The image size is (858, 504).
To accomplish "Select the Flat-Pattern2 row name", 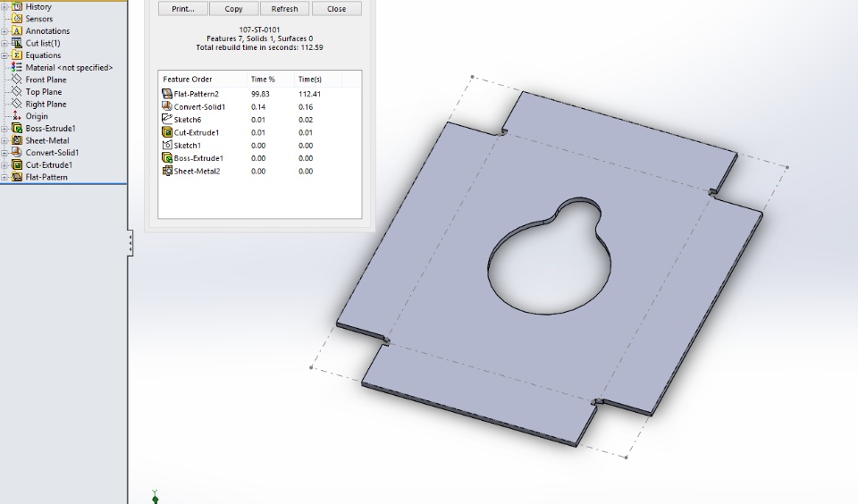I will tap(197, 94).
